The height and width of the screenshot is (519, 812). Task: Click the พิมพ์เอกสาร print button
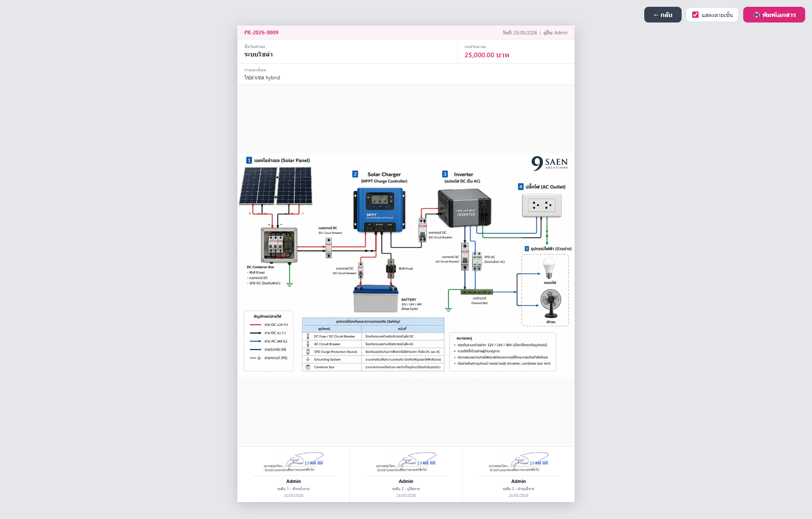774,15
